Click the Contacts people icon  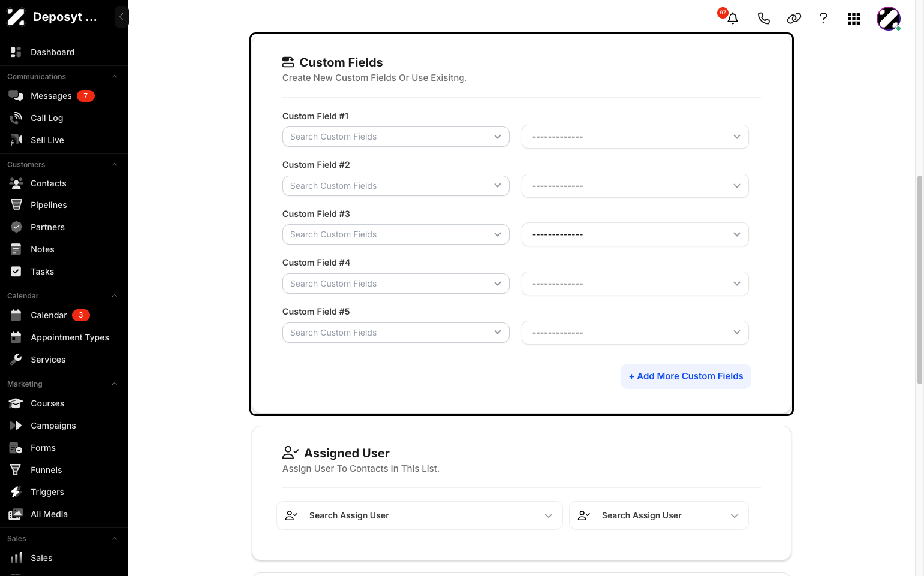(16, 183)
